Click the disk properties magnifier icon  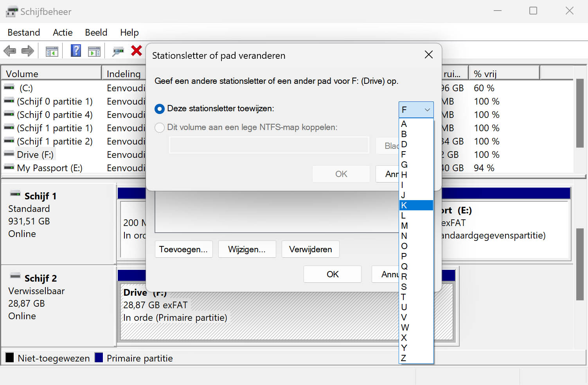[x=118, y=51]
